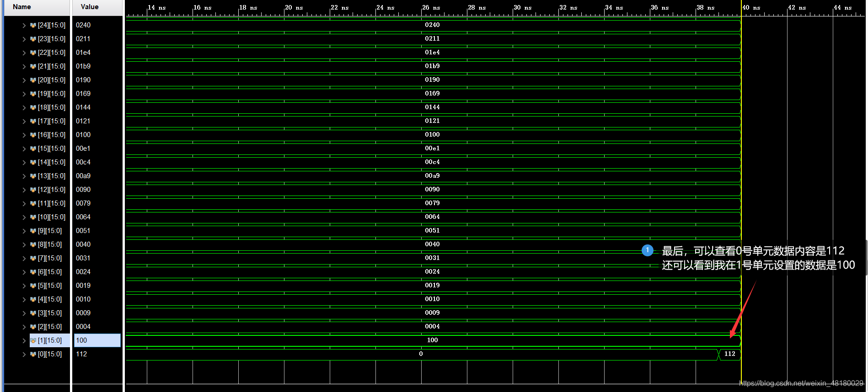Image resolution: width=868 pixels, height=392 pixels.
Task: Select signal name [12][15:0]
Action: (52, 190)
